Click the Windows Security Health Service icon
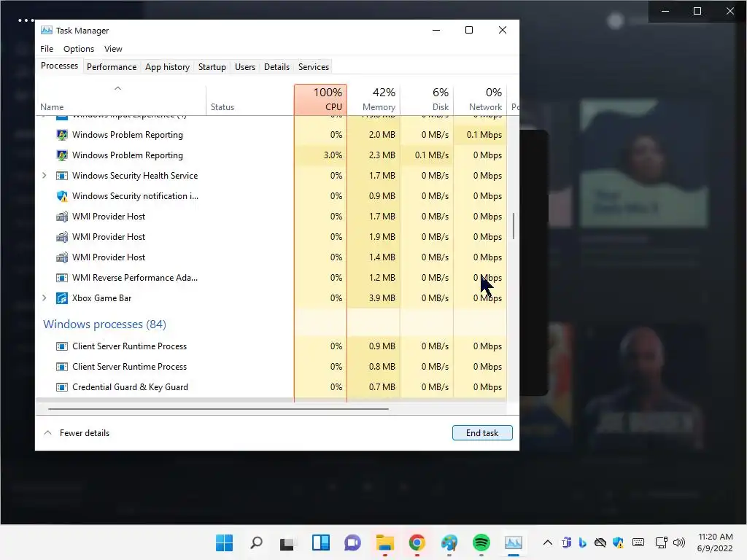 (62, 176)
